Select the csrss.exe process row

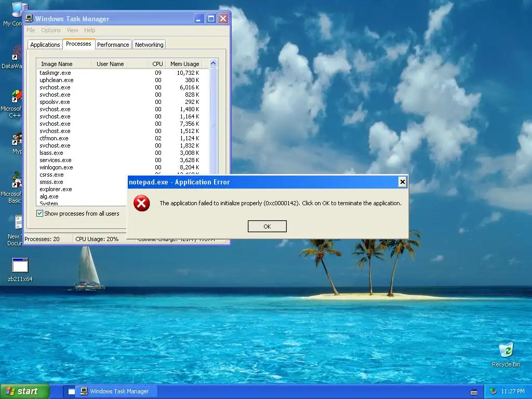(x=82, y=175)
